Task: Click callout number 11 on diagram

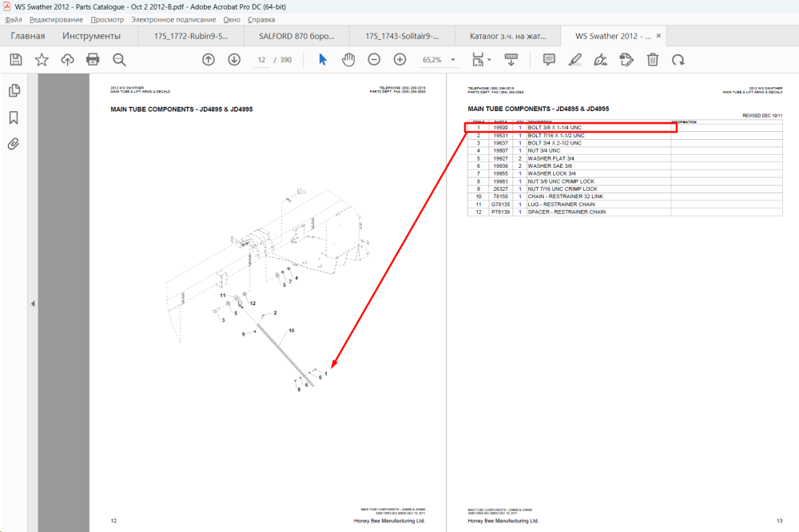Action: 223,296
